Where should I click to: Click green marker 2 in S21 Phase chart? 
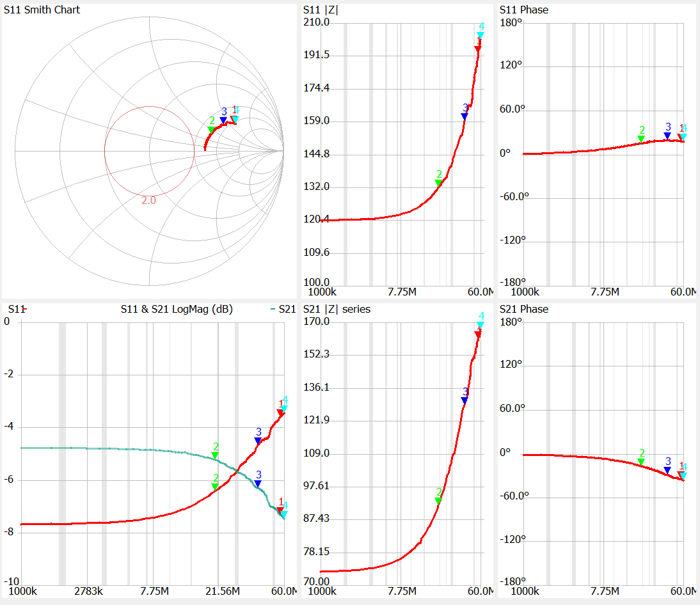[x=641, y=462]
